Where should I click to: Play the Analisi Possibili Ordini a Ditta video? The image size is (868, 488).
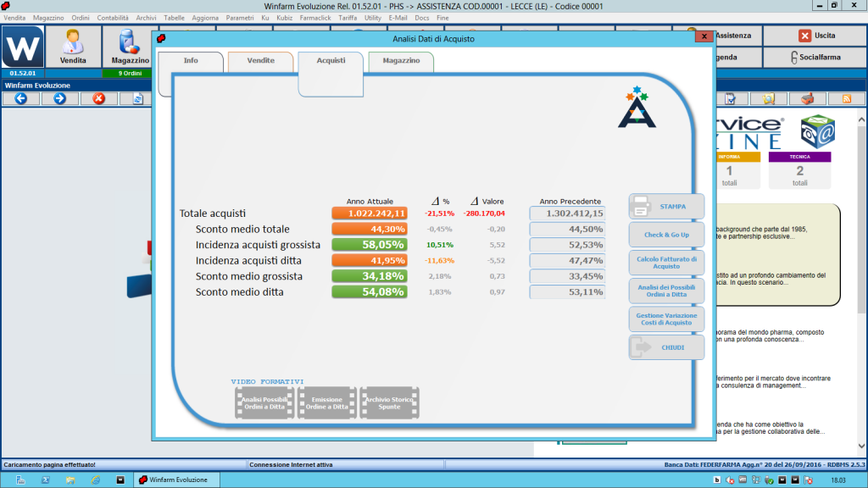pyautogui.click(x=264, y=402)
